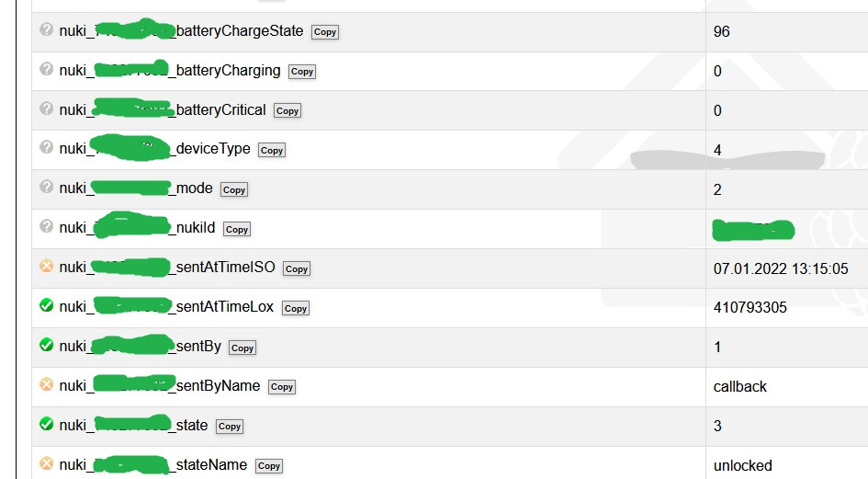Copy the batteryCritical variable name

[287, 111]
